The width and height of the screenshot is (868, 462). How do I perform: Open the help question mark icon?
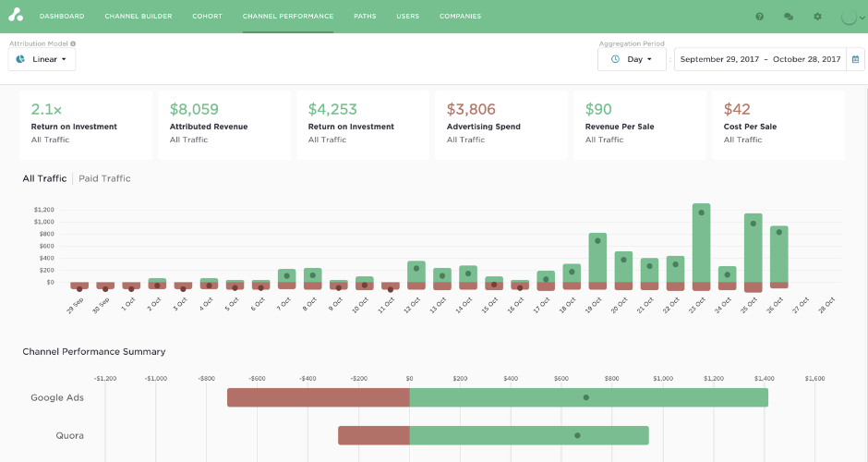tap(759, 17)
